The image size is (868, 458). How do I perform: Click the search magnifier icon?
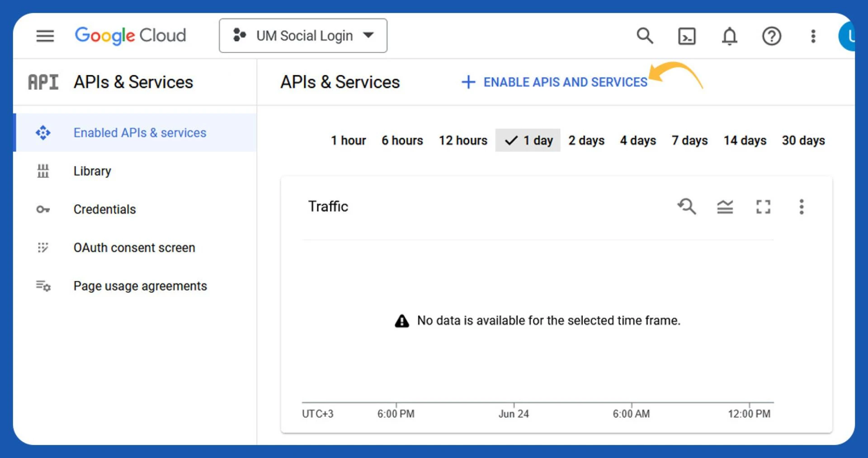645,36
